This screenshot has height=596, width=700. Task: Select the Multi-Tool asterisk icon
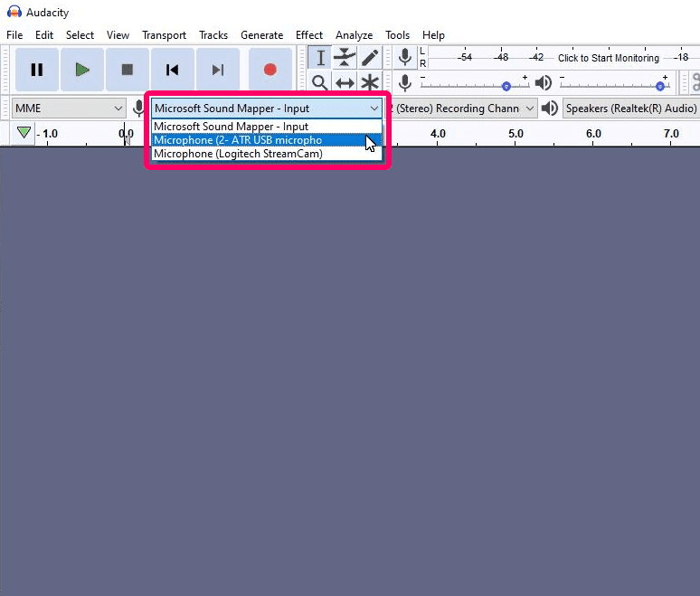tap(370, 82)
